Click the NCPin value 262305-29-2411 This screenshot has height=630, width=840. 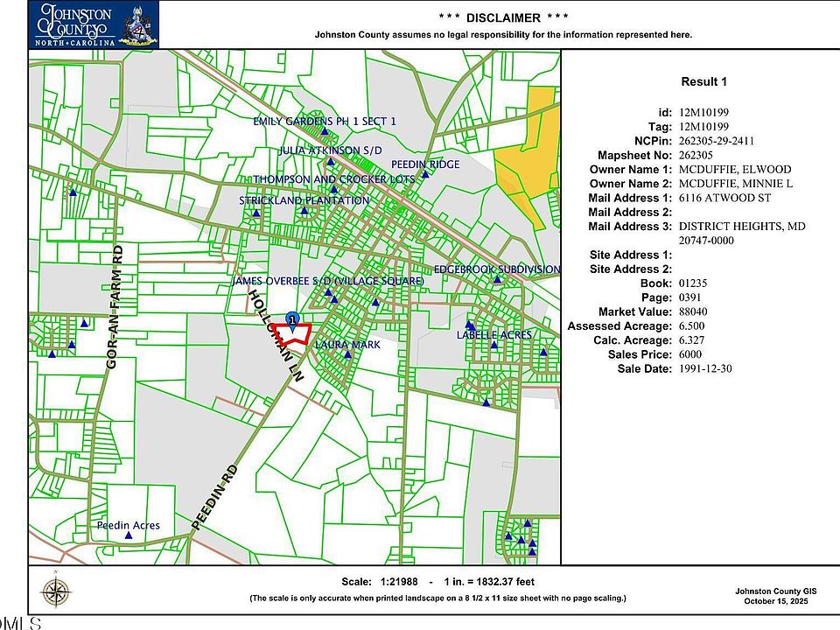click(717, 141)
